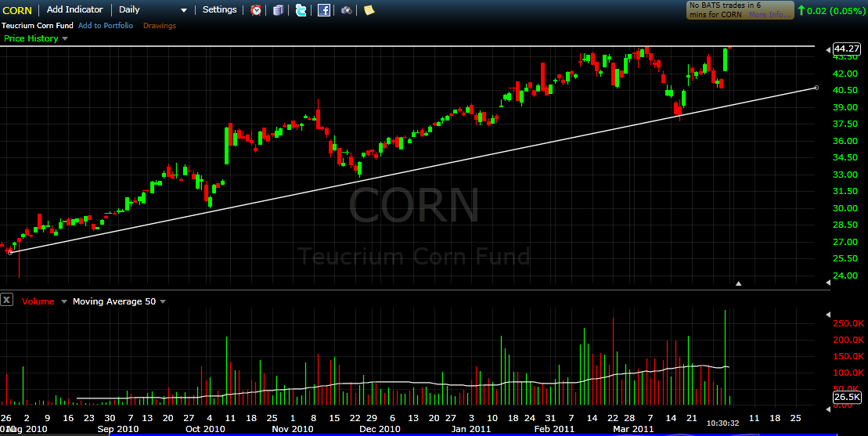The image size is (868, 436).
Task: Click the 250.0K volume axis label
Action: tap(849, 322)
